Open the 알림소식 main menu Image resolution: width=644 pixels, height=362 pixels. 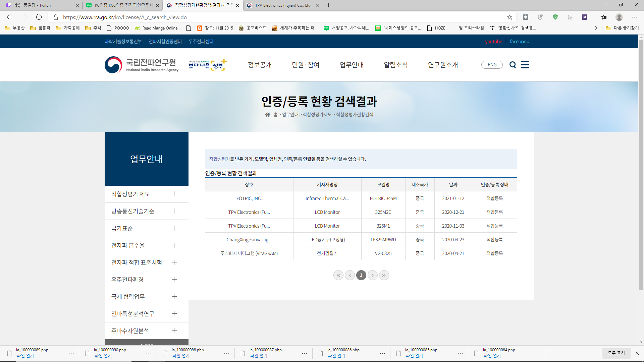395,65
